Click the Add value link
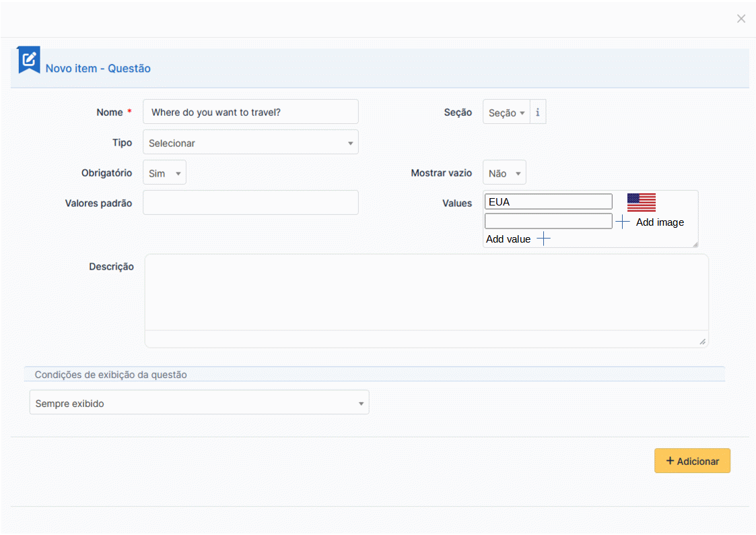756x535 pixels. click(x=508, y=239)
